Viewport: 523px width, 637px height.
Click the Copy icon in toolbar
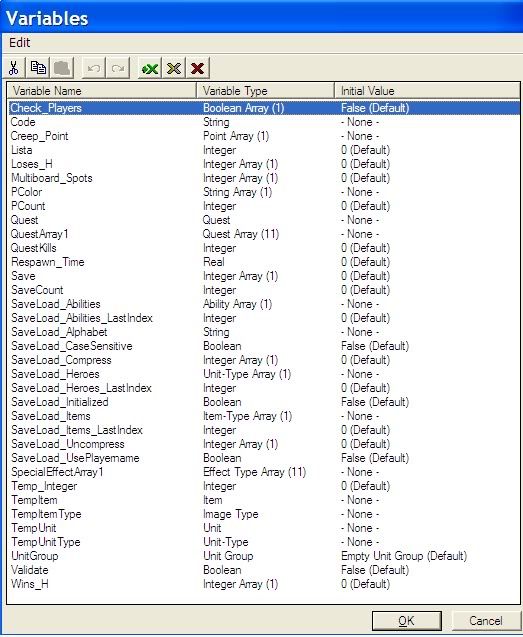[38, 68]
